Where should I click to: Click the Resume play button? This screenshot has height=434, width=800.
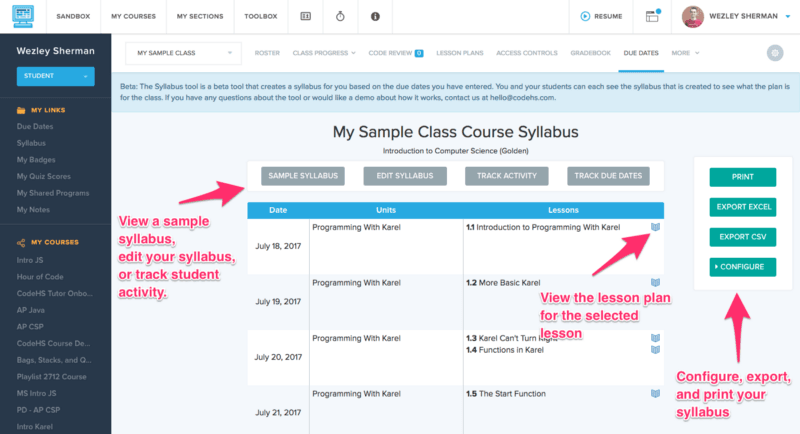[601, 17]
